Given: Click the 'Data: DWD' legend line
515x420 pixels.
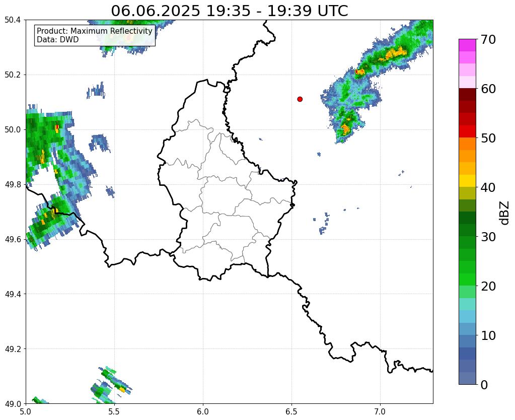Looking at the screenshot, I should pyautogui.click(x=58, y=39).
